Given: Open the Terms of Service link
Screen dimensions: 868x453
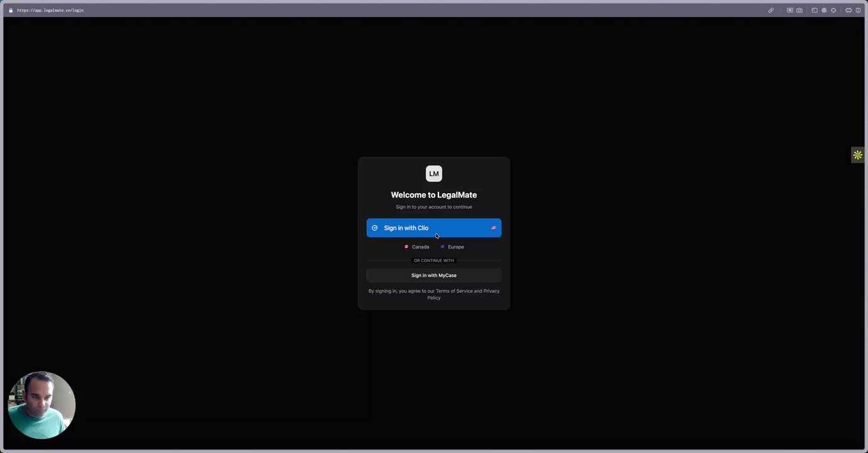Looking at the screenshot, I should tap(454, 291).
